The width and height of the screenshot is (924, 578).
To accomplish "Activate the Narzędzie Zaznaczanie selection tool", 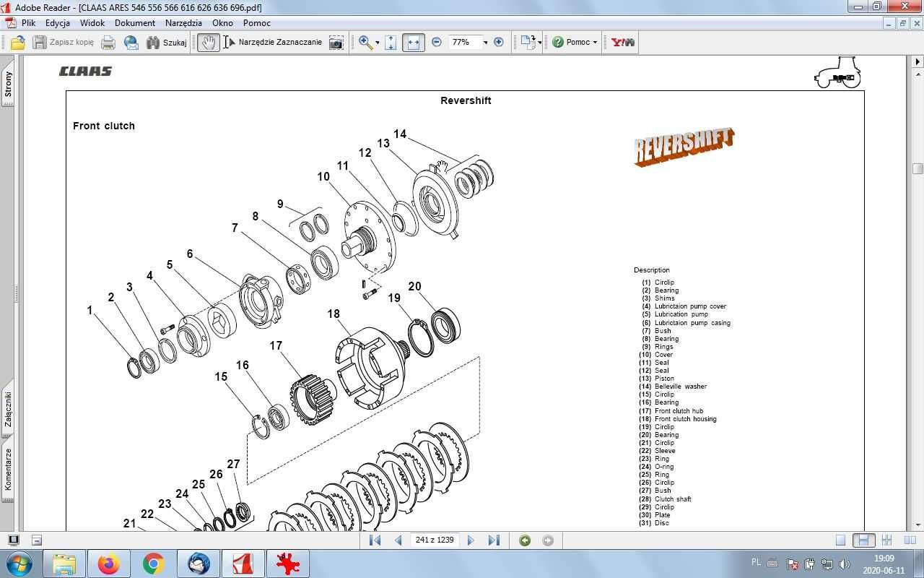I will [272, 43].
